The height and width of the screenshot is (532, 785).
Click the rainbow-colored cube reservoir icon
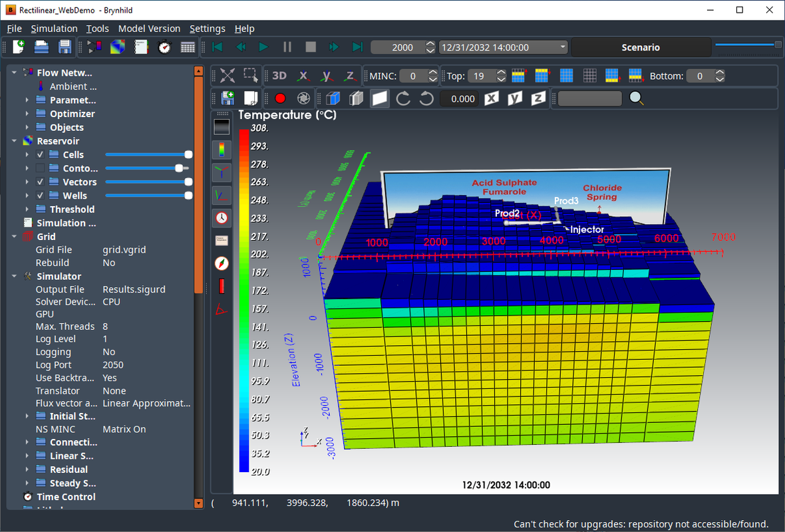click(118, 47)
